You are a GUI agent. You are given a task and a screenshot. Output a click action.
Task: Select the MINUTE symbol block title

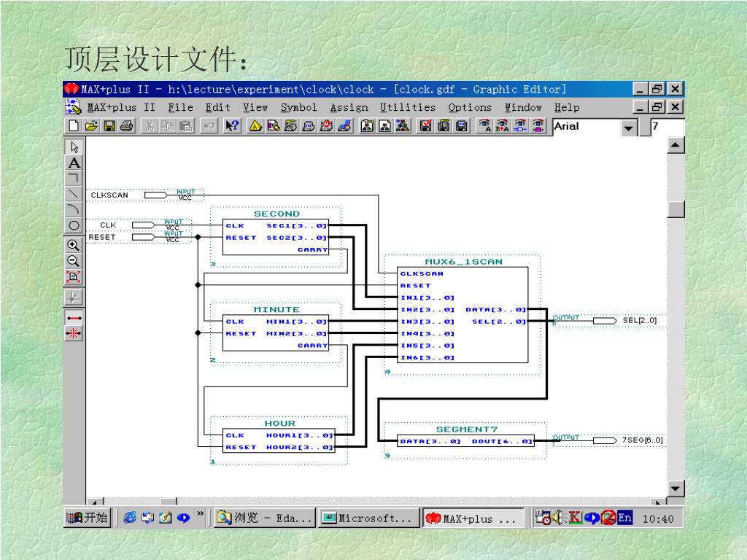click(276, 309)
